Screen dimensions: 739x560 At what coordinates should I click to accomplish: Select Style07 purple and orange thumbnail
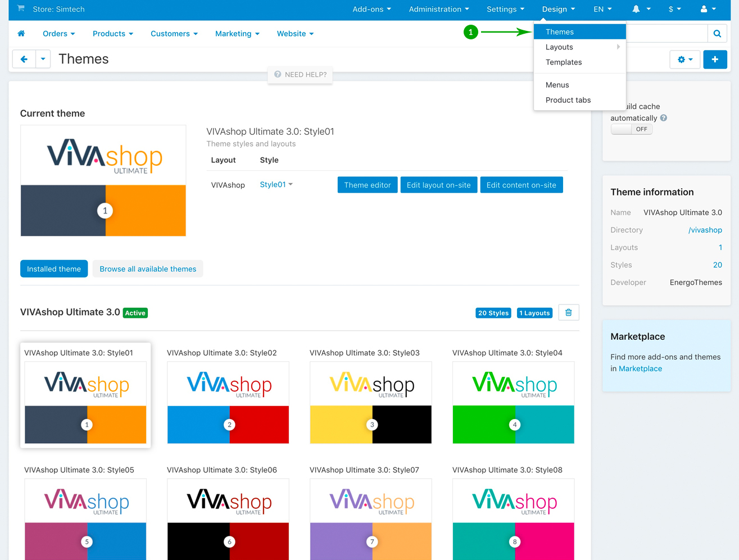click(371, 520)
